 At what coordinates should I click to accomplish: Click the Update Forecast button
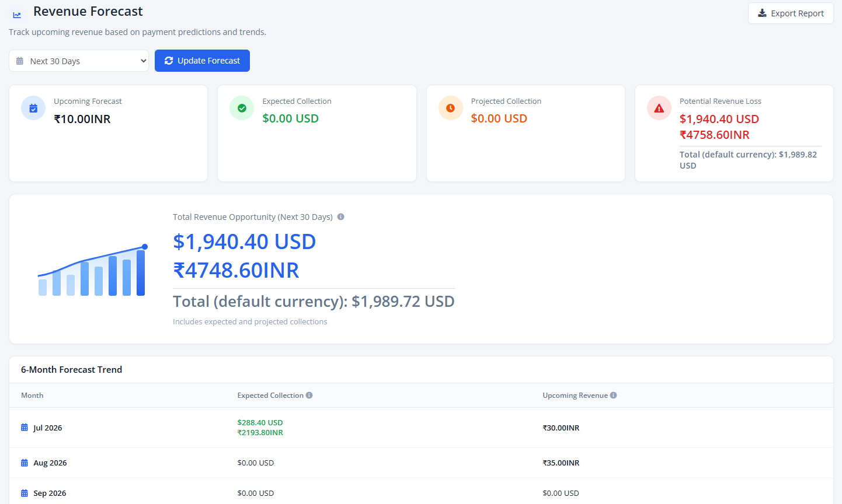click(202, 61)
